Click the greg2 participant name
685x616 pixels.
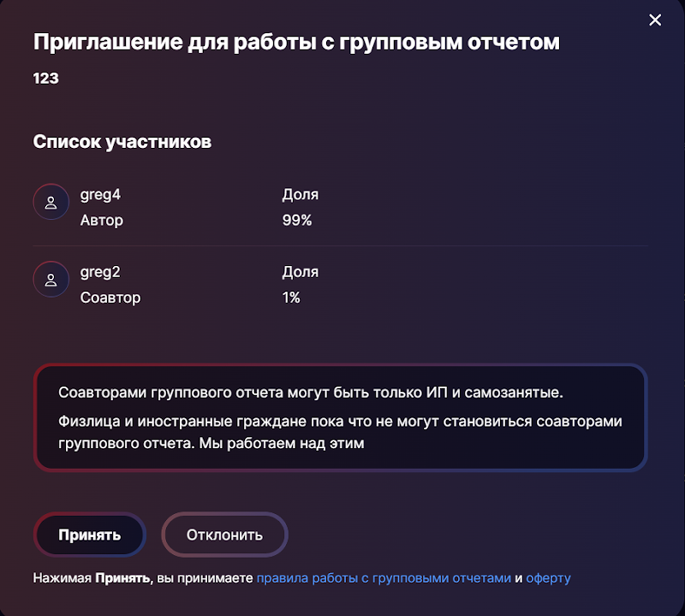pos(100,272)
